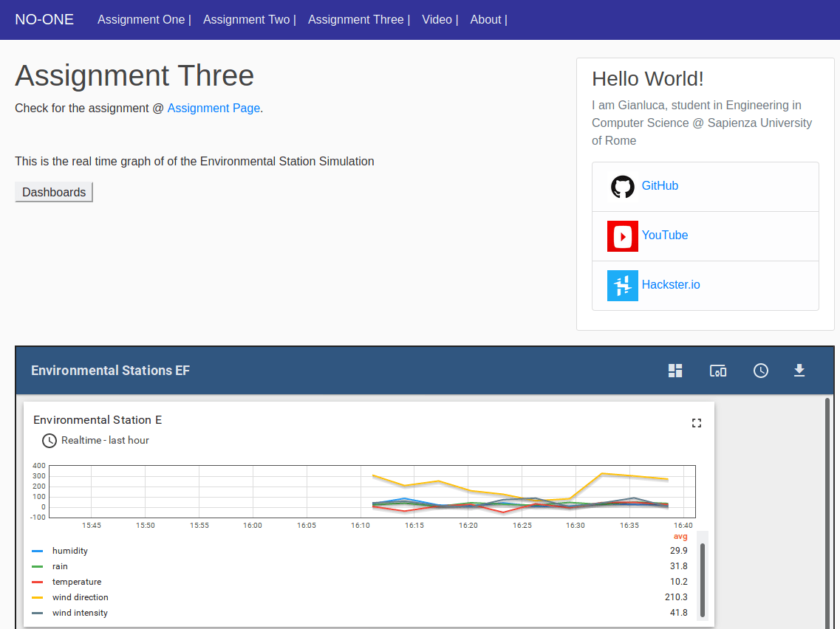Screen dimensions: 840x629
Task: Open the time range clock icon
Action: tap(761, 371)
